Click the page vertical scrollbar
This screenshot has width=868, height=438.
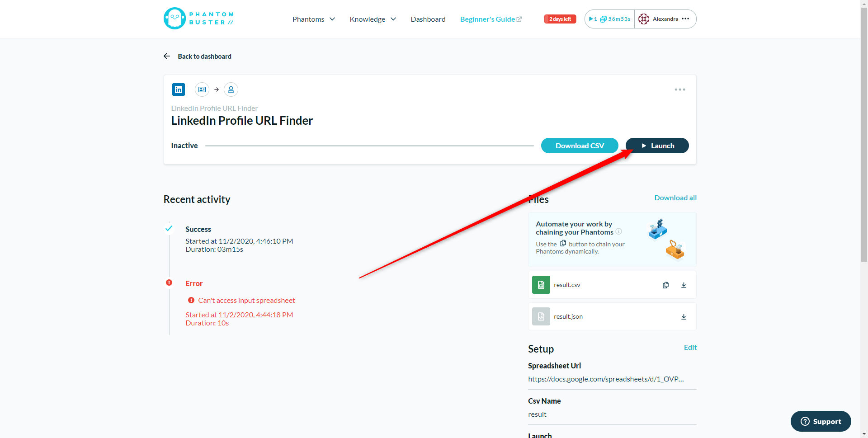[864, 135]
